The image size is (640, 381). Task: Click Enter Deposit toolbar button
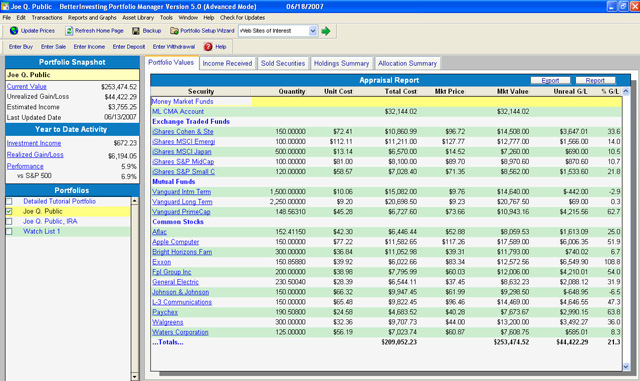pos(129,47)
